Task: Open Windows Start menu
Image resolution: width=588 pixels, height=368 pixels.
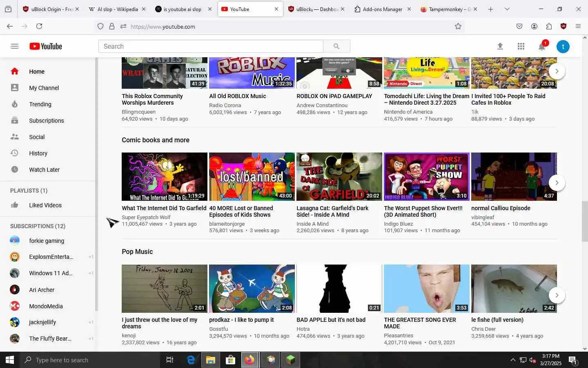Action: [10, 360]
